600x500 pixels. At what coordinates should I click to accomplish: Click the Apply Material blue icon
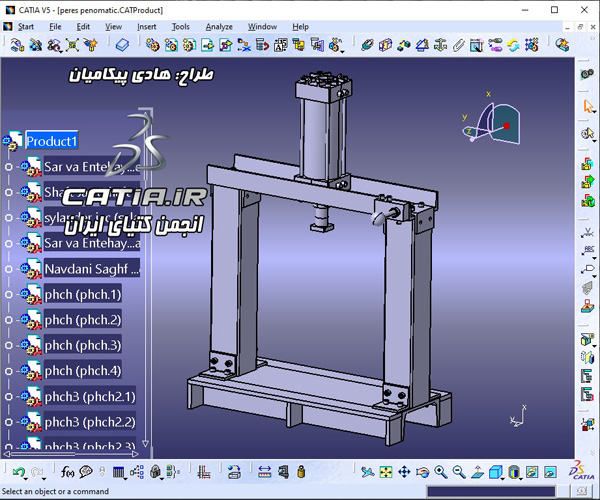[122, 45]
